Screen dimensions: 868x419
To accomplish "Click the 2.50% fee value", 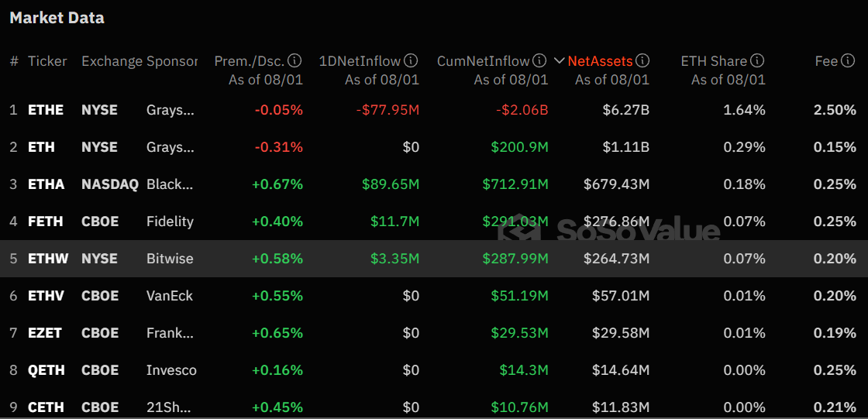I will 835,110.
